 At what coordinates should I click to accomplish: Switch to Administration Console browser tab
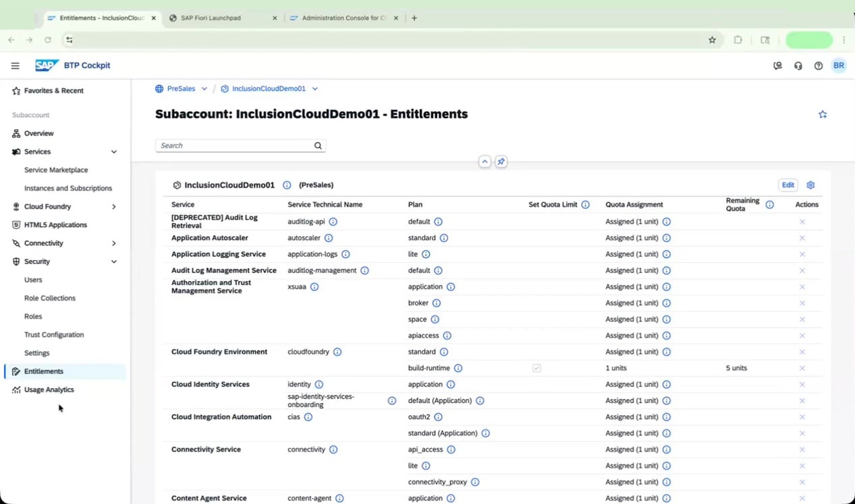(344, 18)
